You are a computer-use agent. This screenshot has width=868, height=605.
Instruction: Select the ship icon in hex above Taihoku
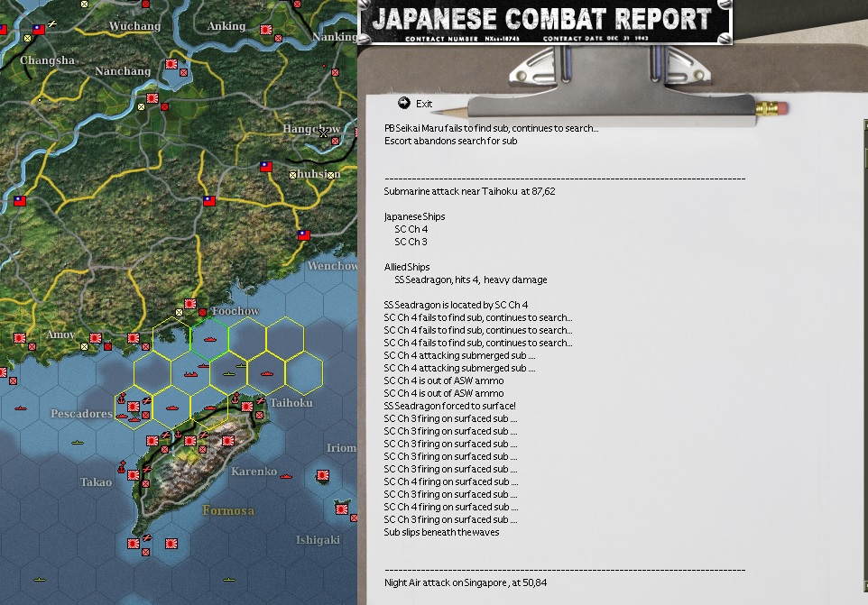(267, 374)
